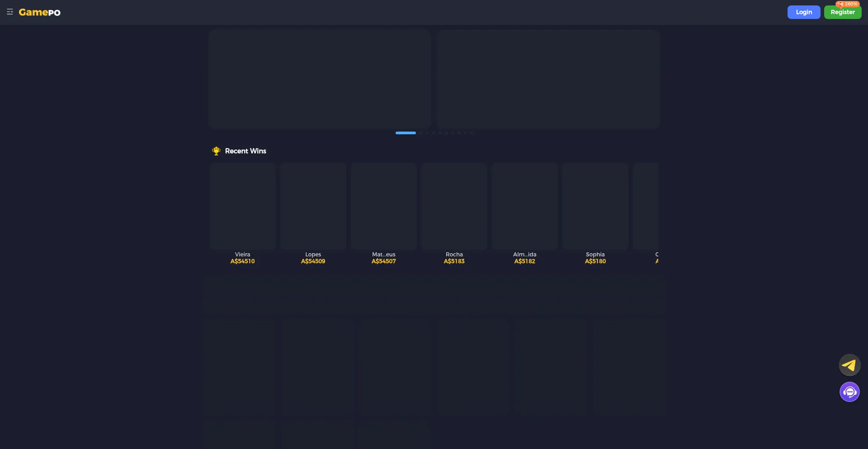Screen dimensions: 868x449
Task: Click the Recent Wins trophy icon
Action: (x=216, y=151)
